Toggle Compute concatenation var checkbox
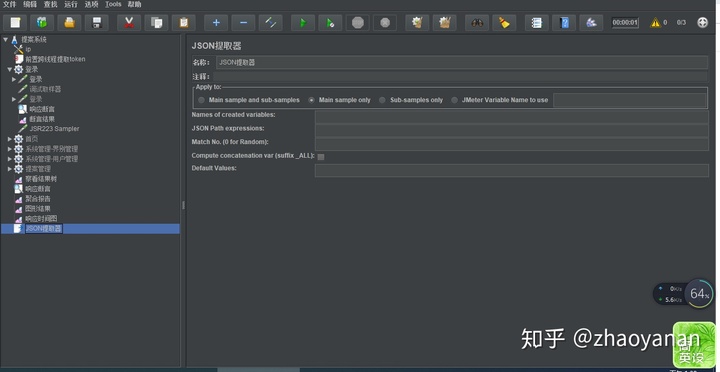The height and width of the screenshot is (372, 720). [x=321, y=157]
